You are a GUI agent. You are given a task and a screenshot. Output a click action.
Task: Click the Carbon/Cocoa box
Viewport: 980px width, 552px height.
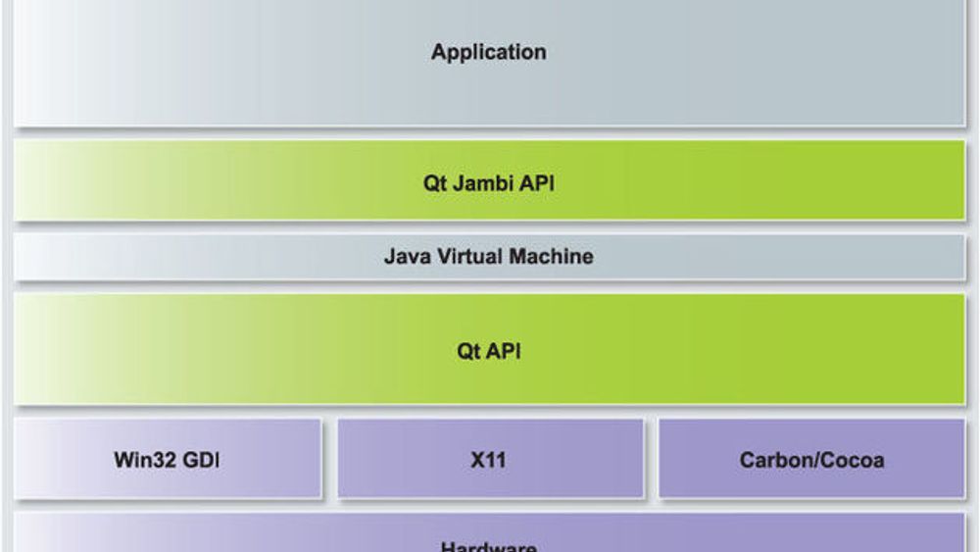coord(811,458)
